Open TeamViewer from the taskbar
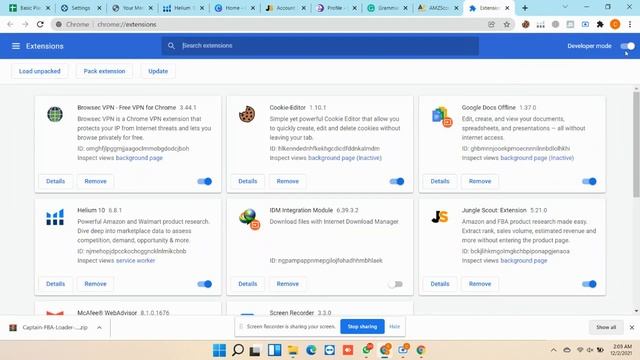Viewport: 640px width, 360px height. (x=329, y=350)
